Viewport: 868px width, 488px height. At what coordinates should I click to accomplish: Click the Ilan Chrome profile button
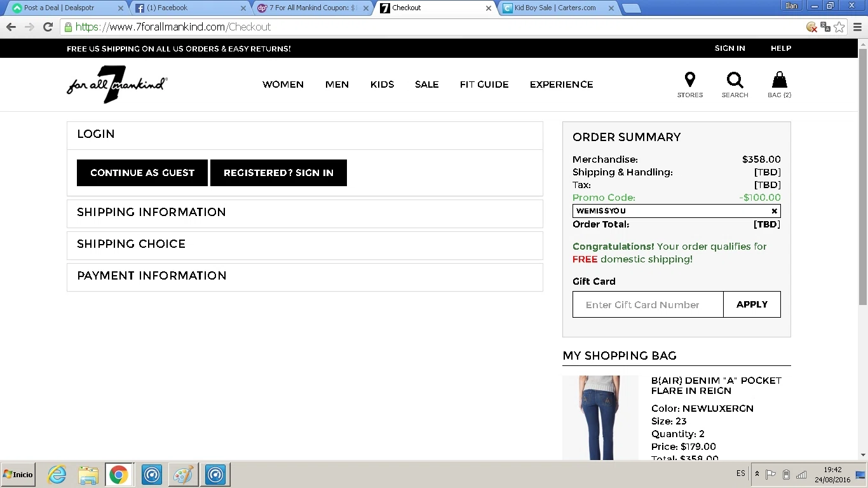click(x=792, y=6)
